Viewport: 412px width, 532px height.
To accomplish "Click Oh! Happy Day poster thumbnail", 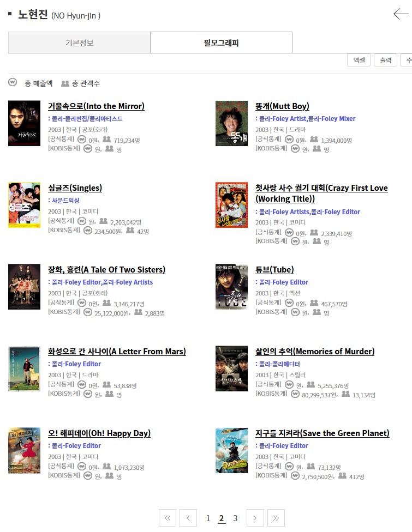I will (24, 450).
